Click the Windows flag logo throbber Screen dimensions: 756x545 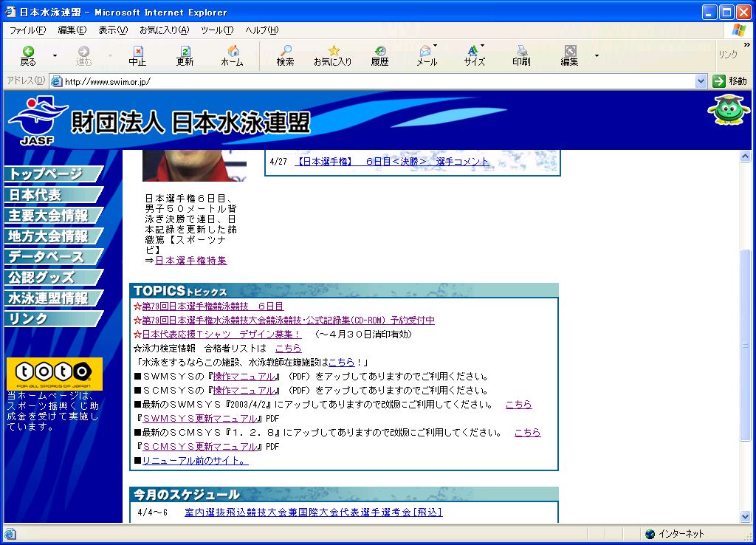[738, 30]
